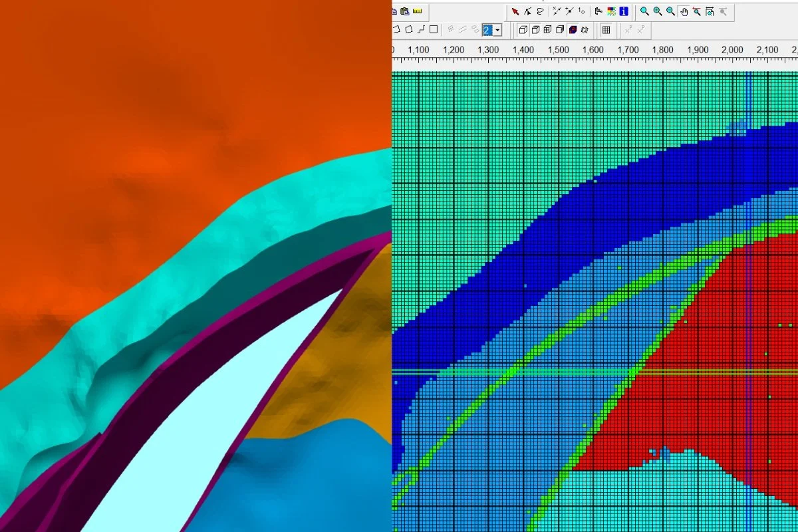The image size is (798, 532).
Task: Click the cell grid table icon
Action: click(606, 30)
